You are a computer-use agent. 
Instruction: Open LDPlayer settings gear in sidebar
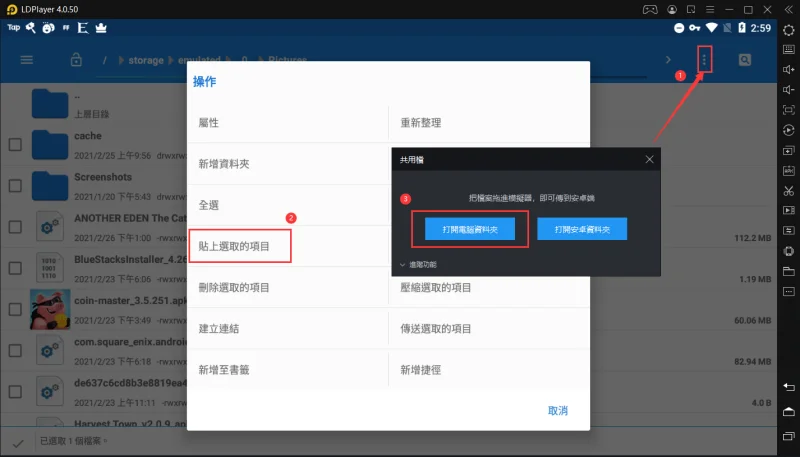pyautogui.click(x=789, y=30)
